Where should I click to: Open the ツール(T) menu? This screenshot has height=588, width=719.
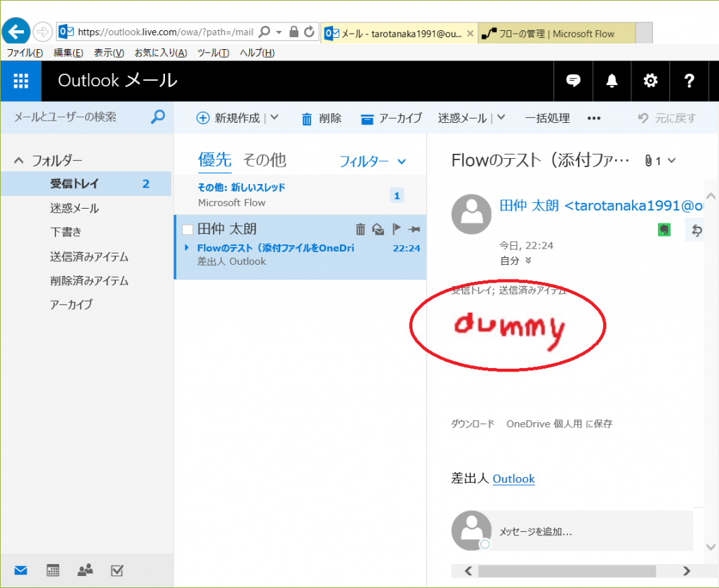(213, 53)
